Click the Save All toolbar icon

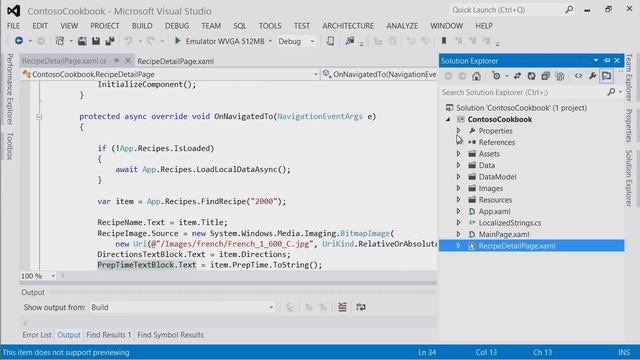[x=110, y=41]
